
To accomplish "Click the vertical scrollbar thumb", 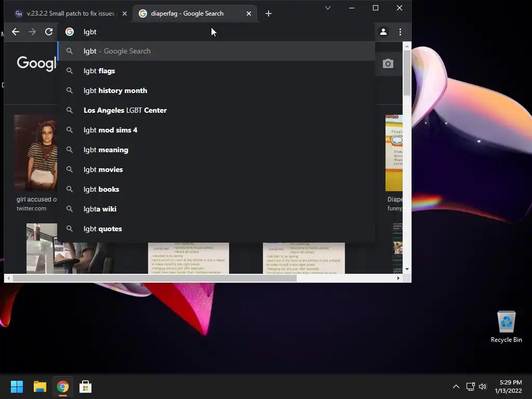I will click(x=407, y=73).
